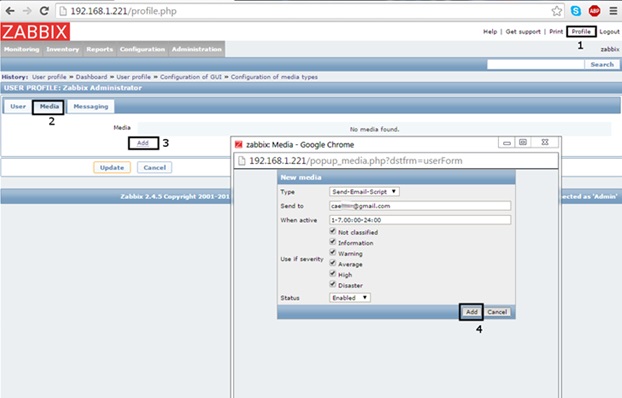Click the Update button

click(112, 167)
